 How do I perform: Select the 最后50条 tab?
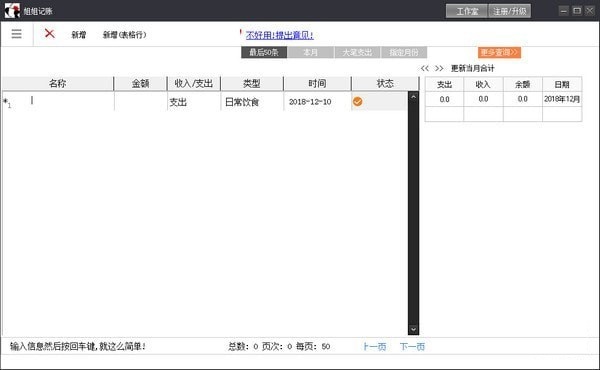[264, 52]
